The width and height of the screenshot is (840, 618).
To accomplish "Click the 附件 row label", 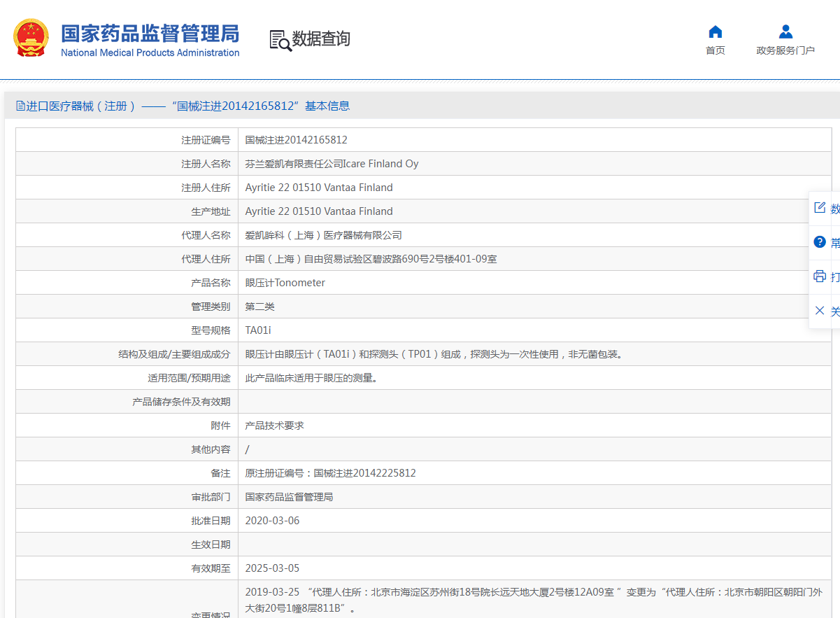I will pos(220,426).
